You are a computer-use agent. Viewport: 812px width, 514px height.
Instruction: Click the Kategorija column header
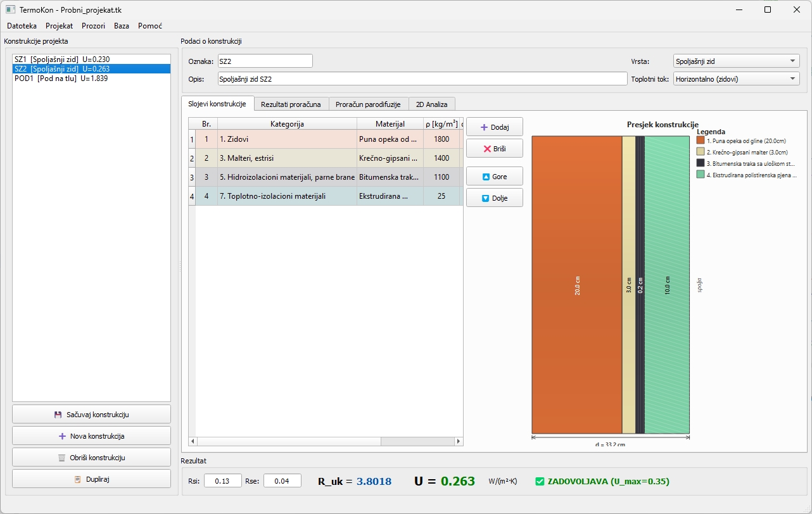pos(287,124)
